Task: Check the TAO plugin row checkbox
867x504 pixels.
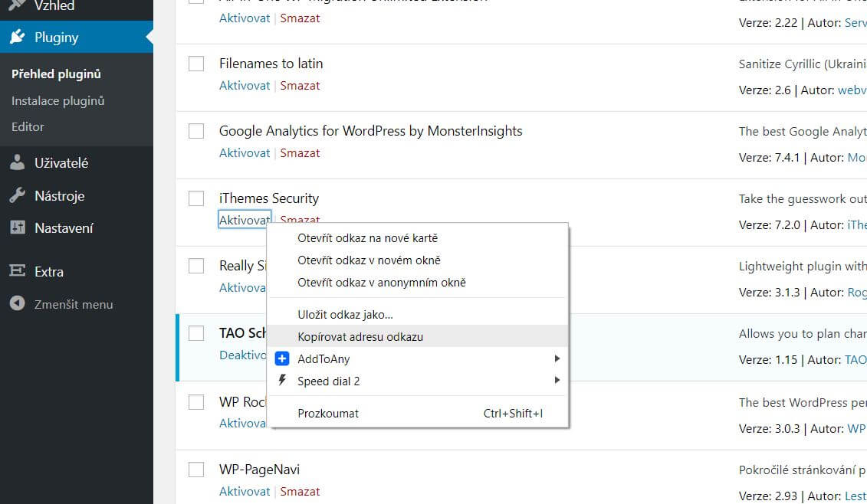Action: click(x=196, y=333)
